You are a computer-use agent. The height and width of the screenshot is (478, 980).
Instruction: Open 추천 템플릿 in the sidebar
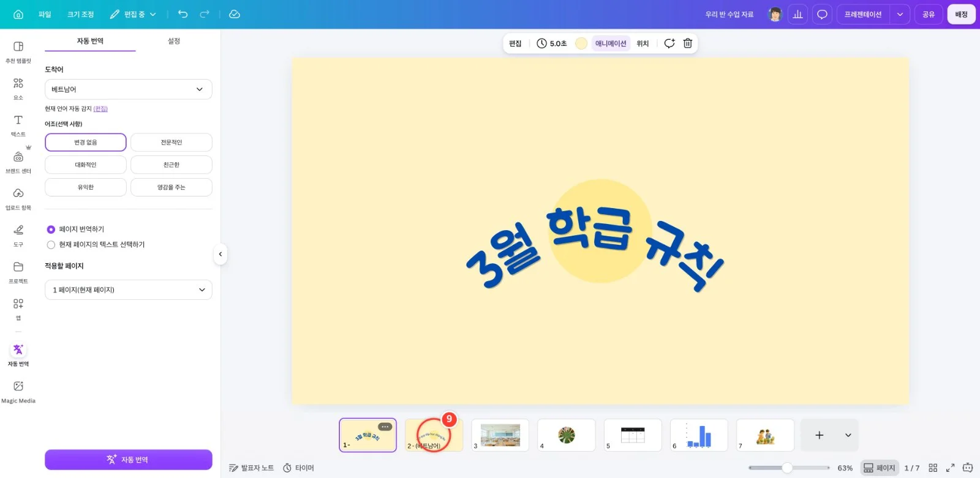click(18, 53)
